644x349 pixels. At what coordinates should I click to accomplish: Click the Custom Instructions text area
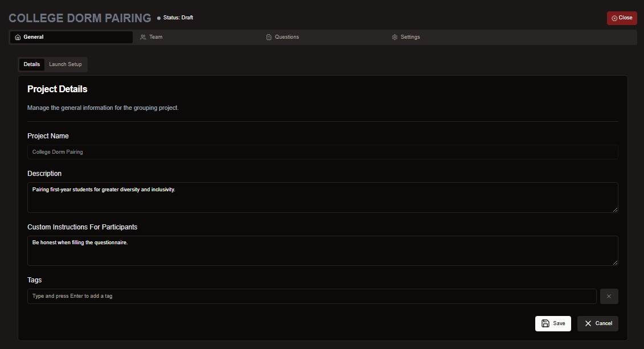click(322, 251)
